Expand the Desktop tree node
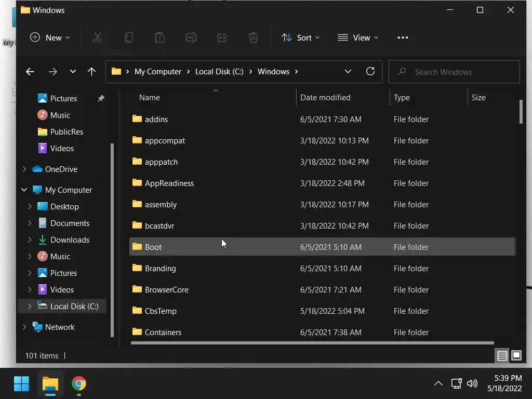This screenshot has width=532, height=399. [30, 207]
